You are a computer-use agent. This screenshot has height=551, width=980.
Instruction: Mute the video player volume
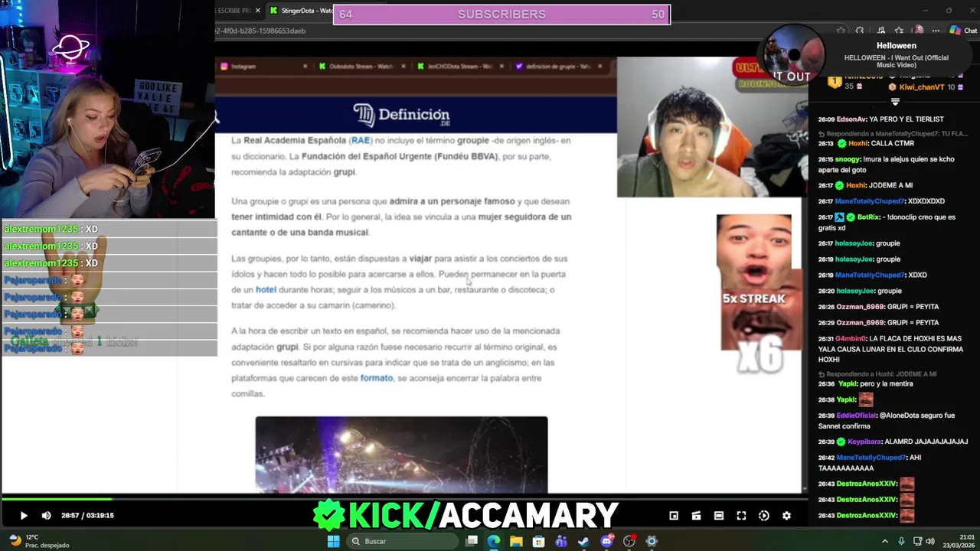[x=46, y=516]
